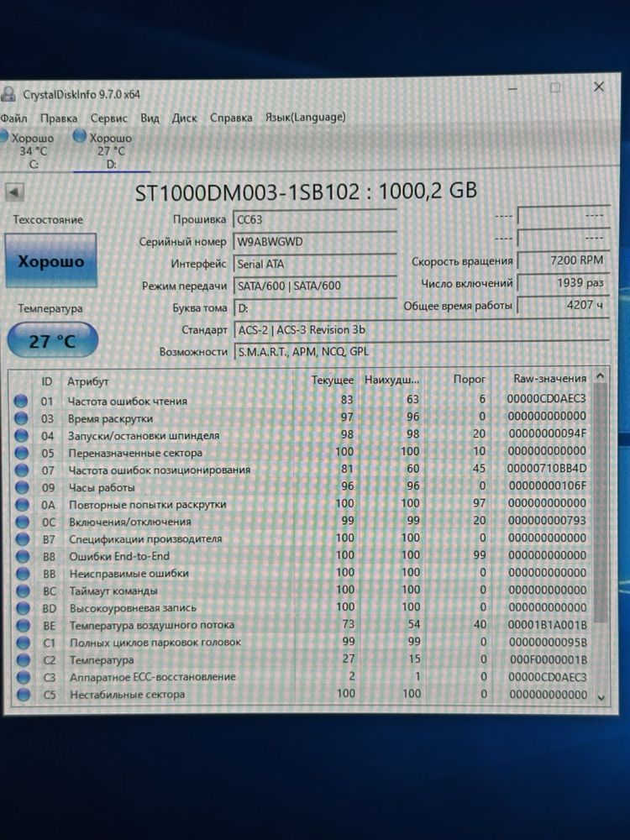This screenshot has width=630, height=840.
Task: Click the Хорошо health status button
Action: tap(51, 261)
